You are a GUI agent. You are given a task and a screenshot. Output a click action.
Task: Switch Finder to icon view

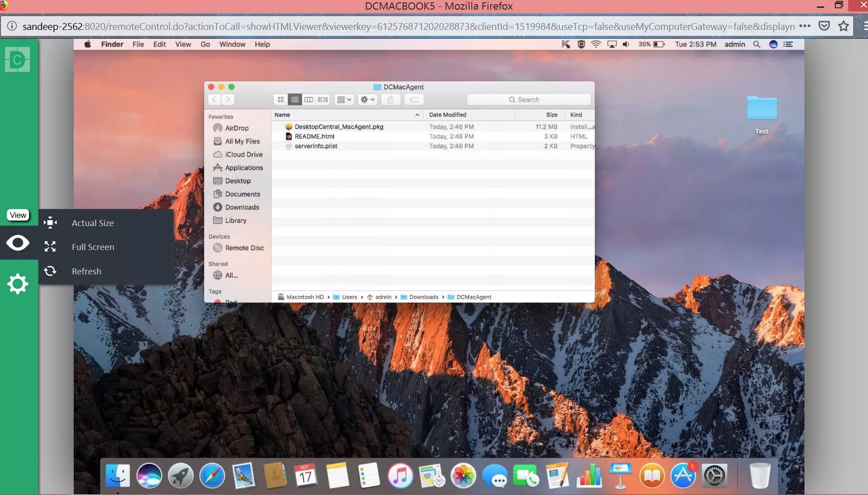281,99
